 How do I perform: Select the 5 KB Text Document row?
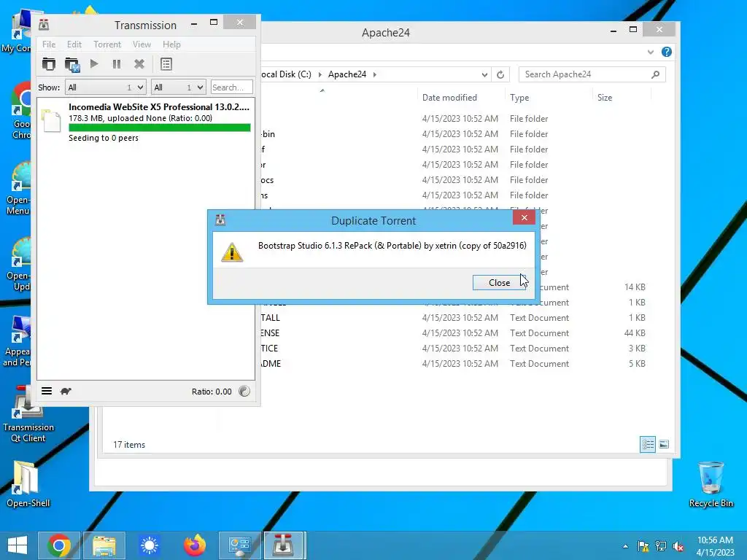(x=452, y=363)
